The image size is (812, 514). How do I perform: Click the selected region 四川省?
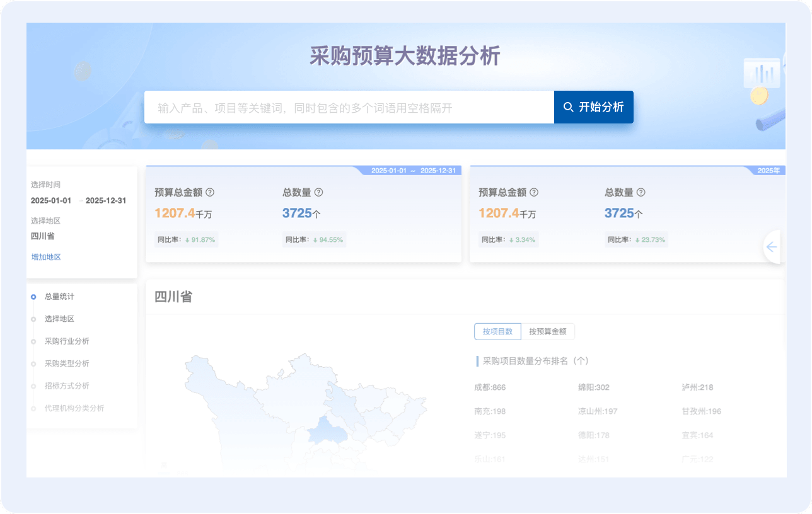coord(43,236)
